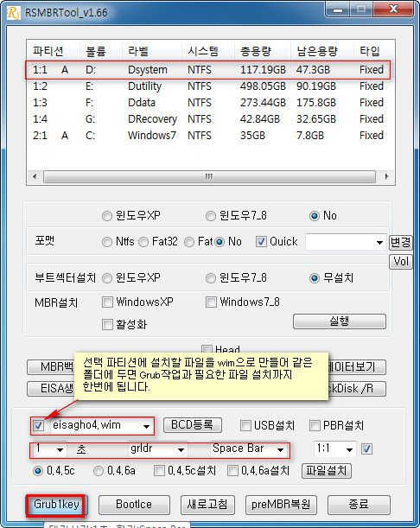Click the partition list horizontal scrollbar thumb
Screen dimensions: 420x528
(x=209, y=176)
